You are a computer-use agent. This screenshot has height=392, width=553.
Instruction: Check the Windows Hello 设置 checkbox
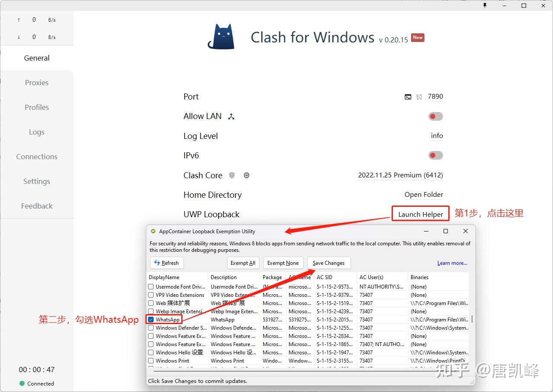[151, 353]
